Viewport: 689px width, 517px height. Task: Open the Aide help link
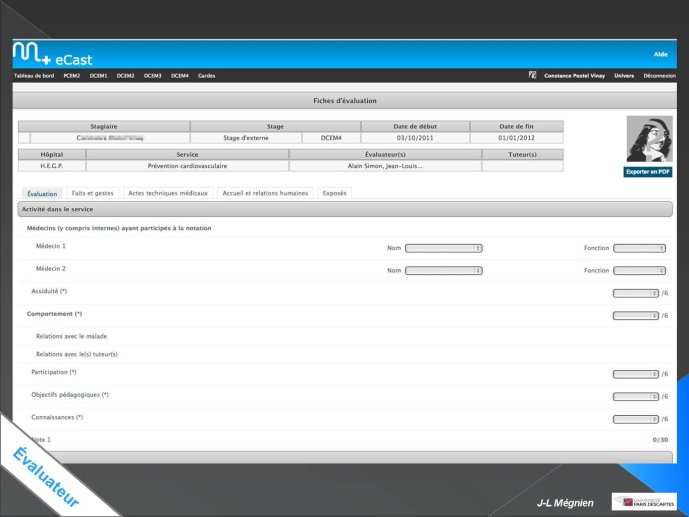(x=660, y=54)
